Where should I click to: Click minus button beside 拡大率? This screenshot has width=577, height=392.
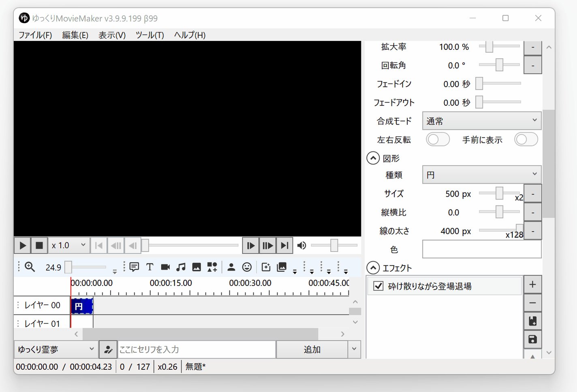click(x=532, y=47)
